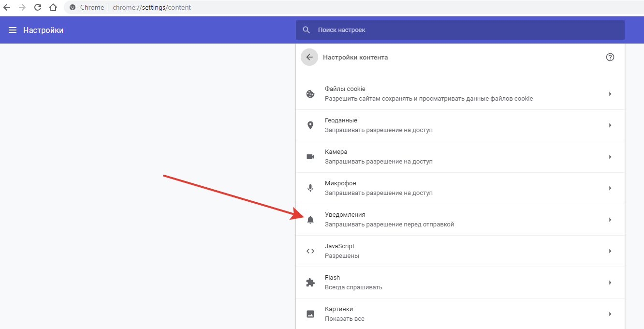Click the camera icon for Камера
Image resolution: width=644 pixels, height=329 pixels.
310,157
